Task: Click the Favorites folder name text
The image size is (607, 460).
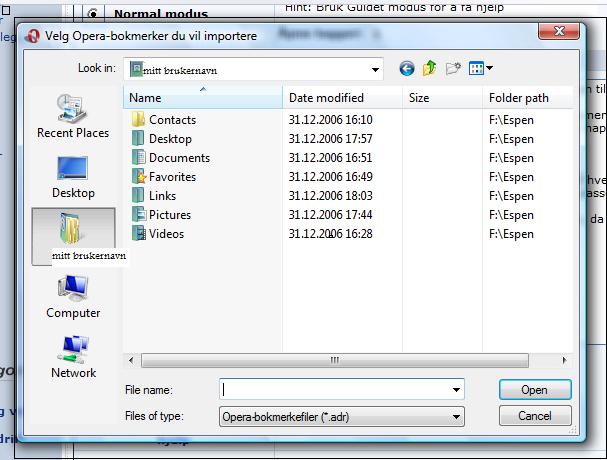Action: tap(173, 177)
